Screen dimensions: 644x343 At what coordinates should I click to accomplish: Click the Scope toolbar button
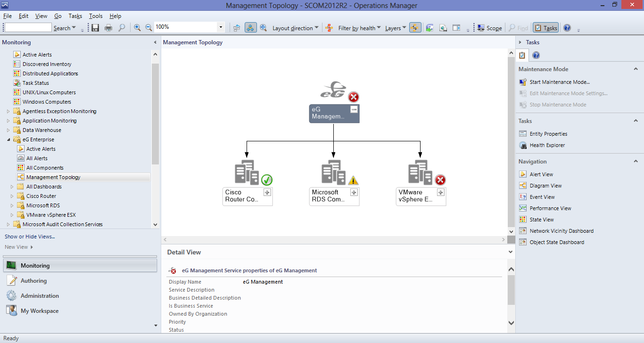tap(489, 28)
